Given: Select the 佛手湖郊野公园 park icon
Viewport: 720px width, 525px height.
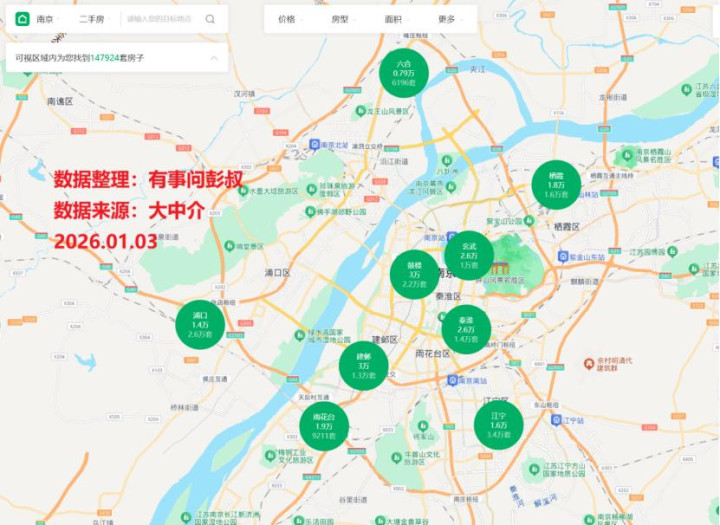Looking at the screenshot, I should click(x=310, y=212).
